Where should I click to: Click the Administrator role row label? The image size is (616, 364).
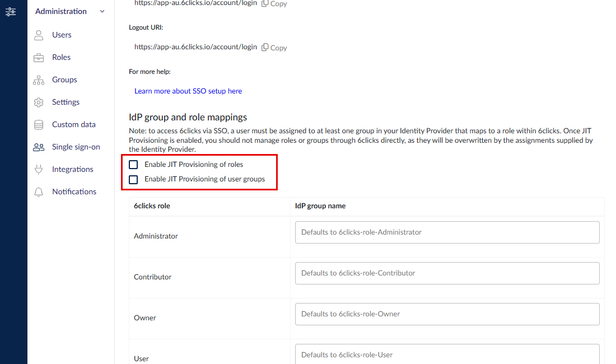pyautogui.click(x=156, y=236)
